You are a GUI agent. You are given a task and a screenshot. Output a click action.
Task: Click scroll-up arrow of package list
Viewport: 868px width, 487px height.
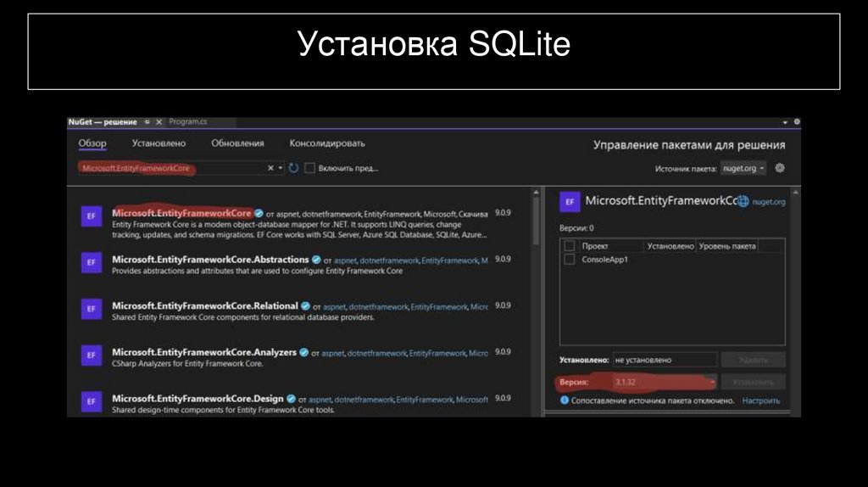point(536,193)
